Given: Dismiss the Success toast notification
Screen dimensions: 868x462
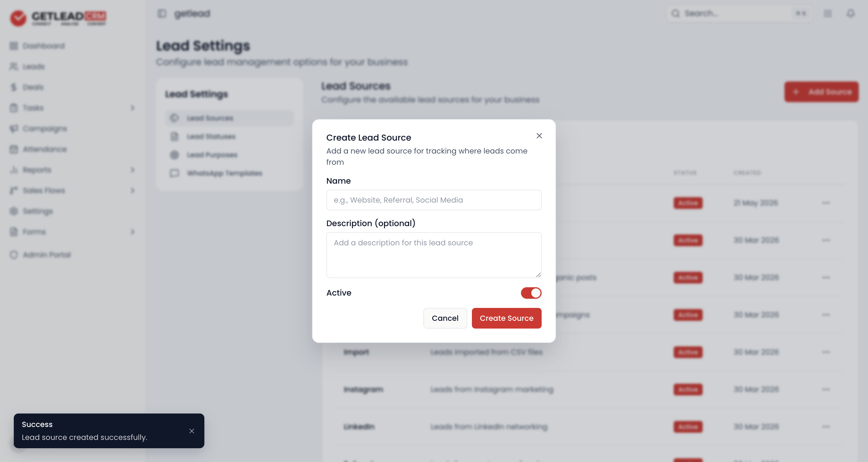Looking at the screenshot, I should coord(192,431).
